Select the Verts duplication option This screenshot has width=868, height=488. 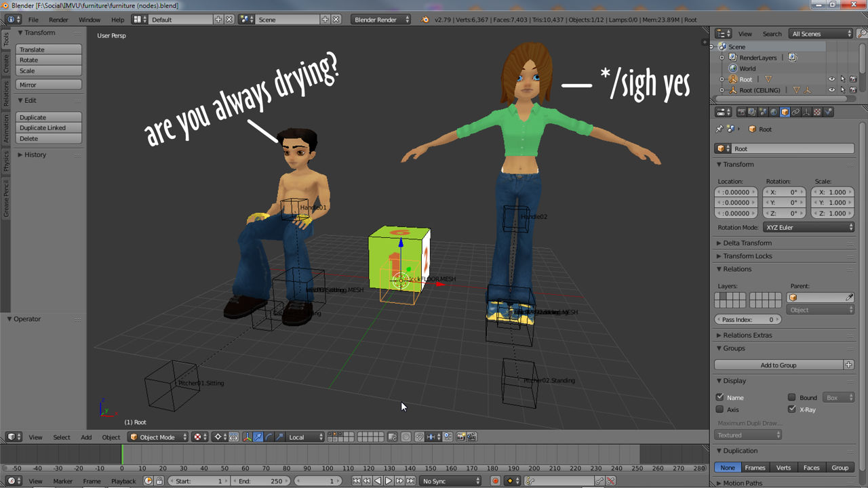(x=783, y=468)
